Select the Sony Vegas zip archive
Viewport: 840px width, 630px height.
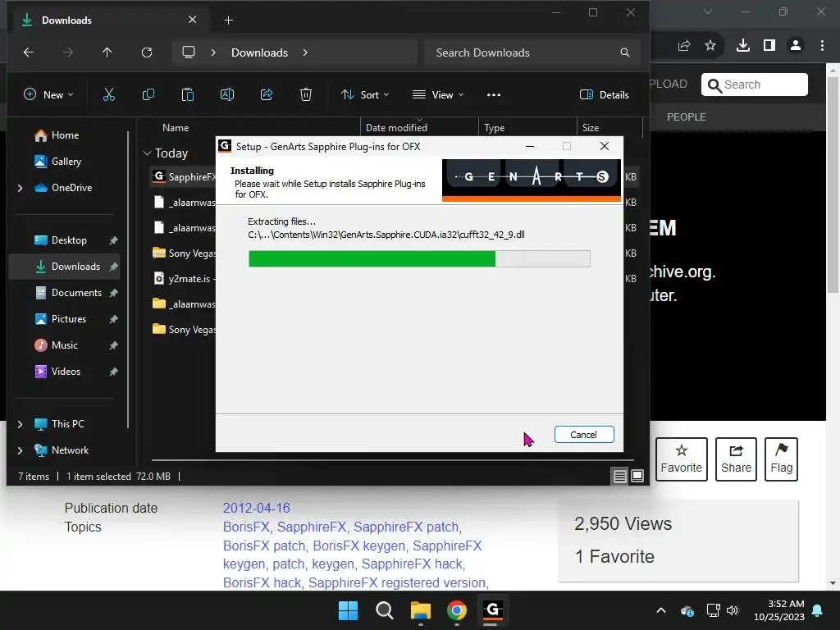[x=184, y=253]
